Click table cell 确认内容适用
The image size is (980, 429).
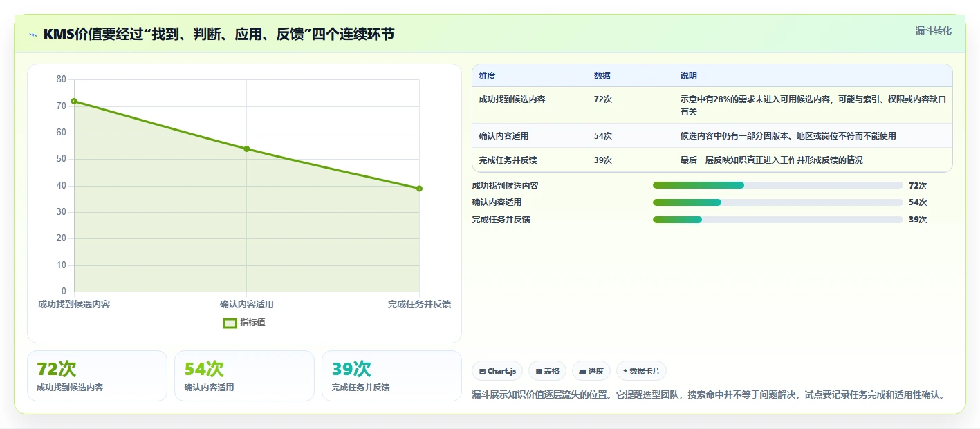click(x=503, y=136)
